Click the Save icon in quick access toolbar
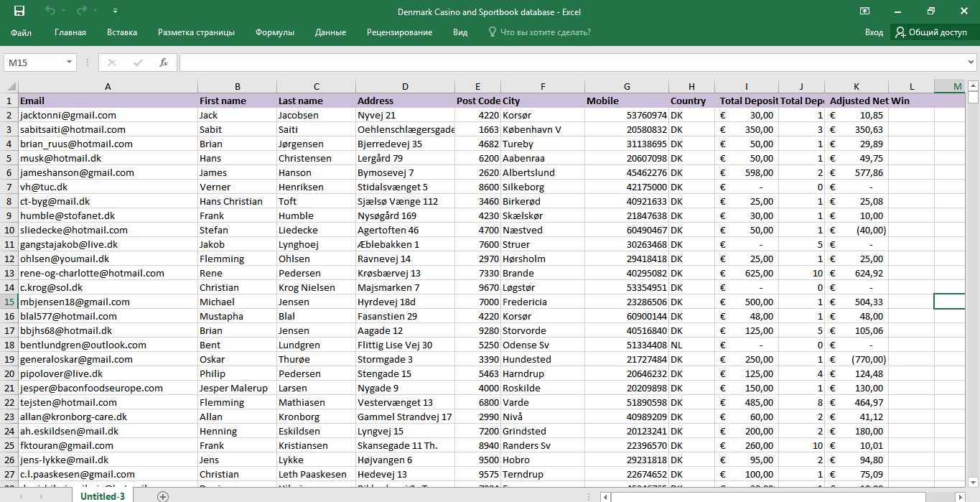The width and height of the screenshot is (980, 502). pos(19,11)
